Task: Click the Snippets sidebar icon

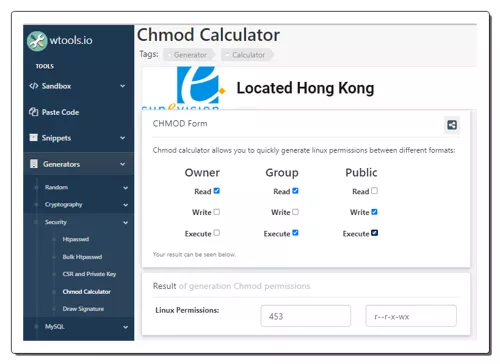Action: coord(34,138)
